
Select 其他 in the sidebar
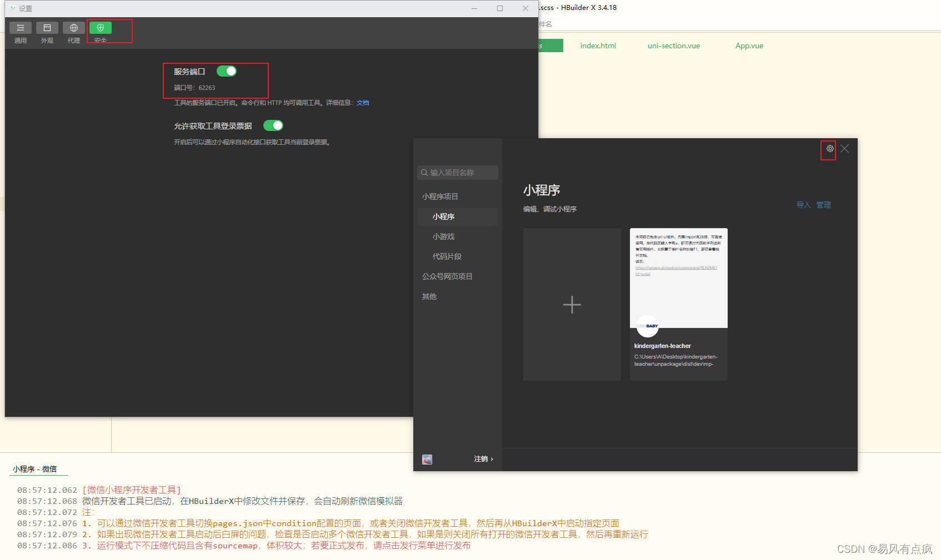click(x=429, y=296)
